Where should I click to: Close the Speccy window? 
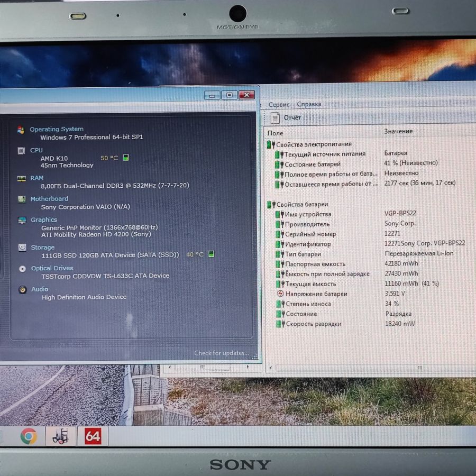246,95
